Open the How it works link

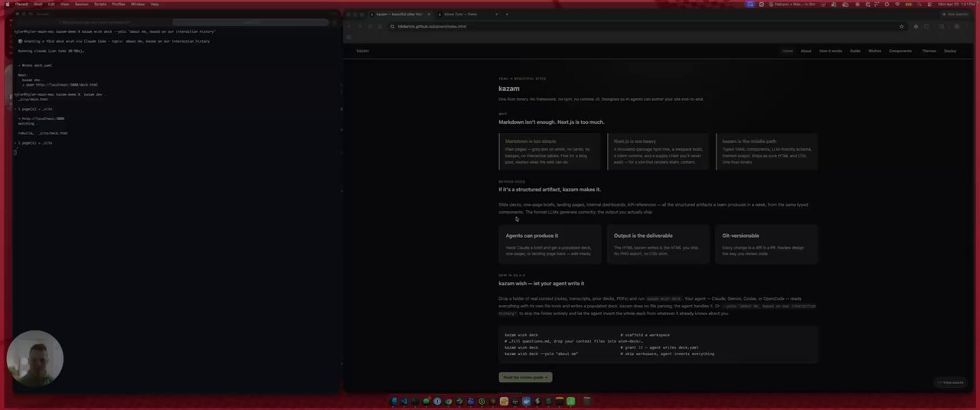click(831, 50)
